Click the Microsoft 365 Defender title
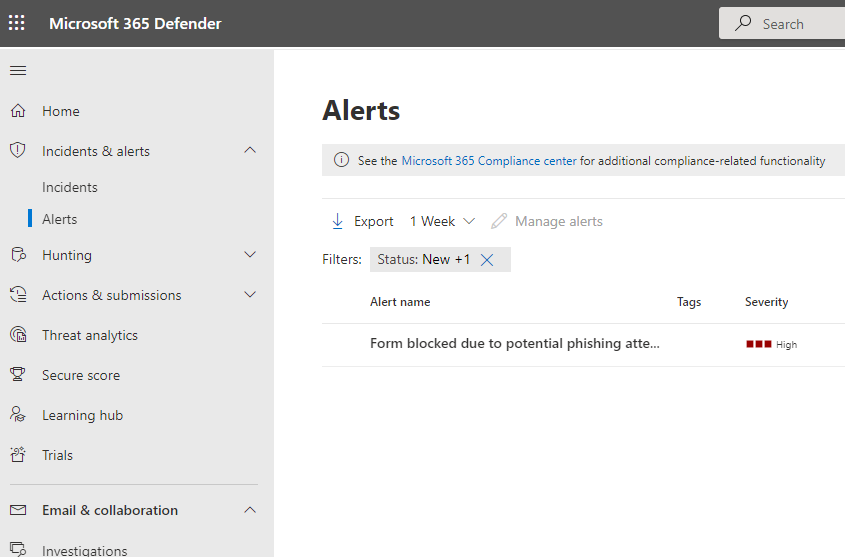 pyautogui.click(x=135, y=23)
